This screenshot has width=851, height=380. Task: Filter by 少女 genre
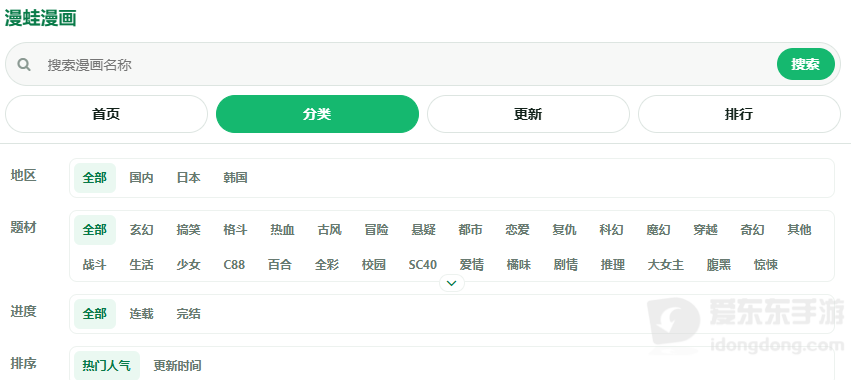[x=188, y=264]
